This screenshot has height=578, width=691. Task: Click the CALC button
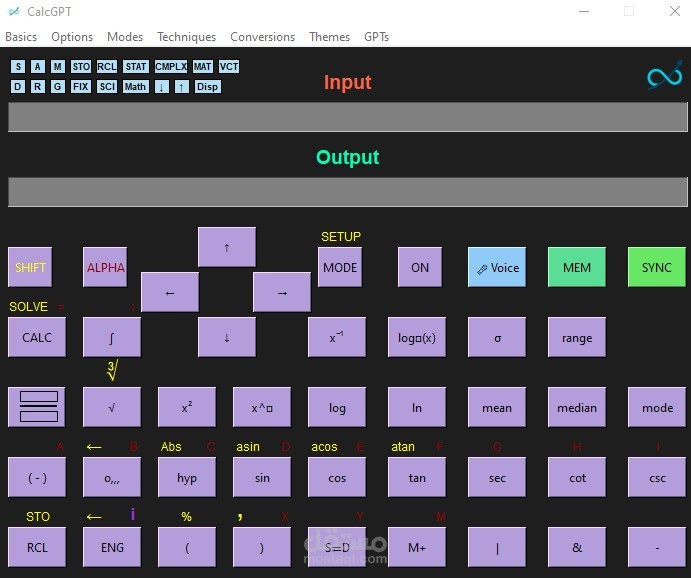pos(37,337)
